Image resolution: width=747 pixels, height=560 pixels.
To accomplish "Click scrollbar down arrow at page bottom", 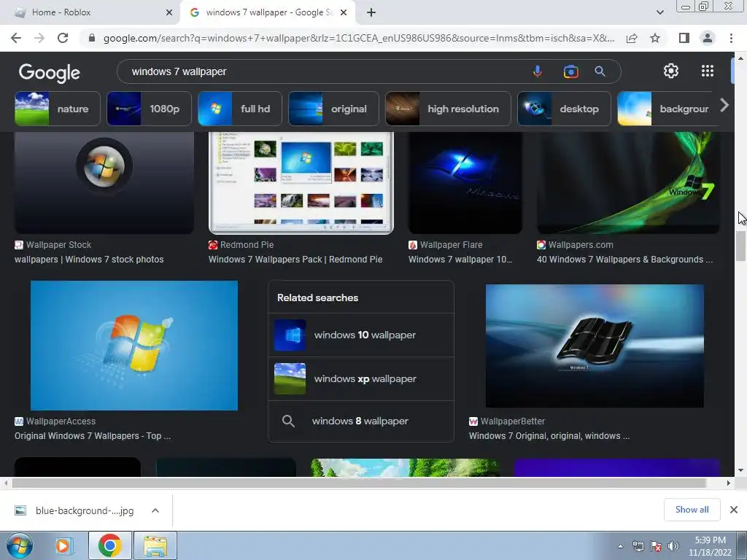I will [741, 470].
